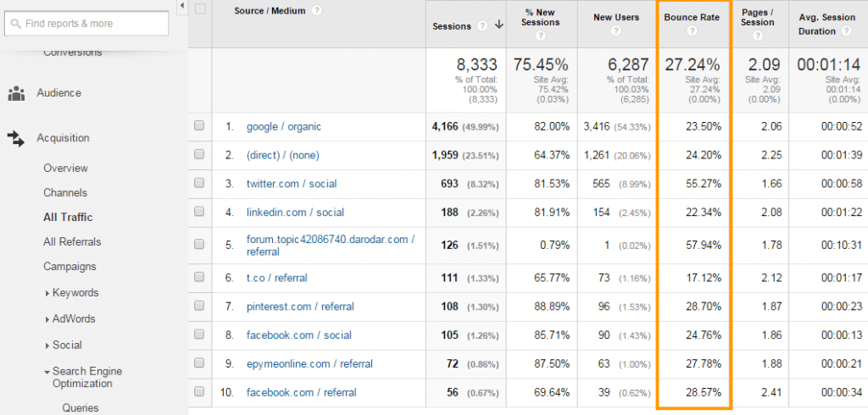Open the facebook.com / referral link

(302, 393)
